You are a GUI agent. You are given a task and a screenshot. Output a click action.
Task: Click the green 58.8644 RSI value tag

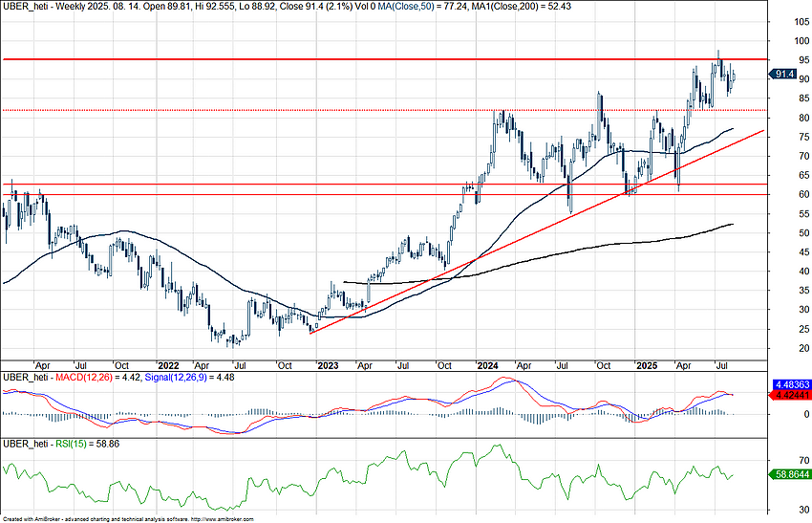click(791, 474)
